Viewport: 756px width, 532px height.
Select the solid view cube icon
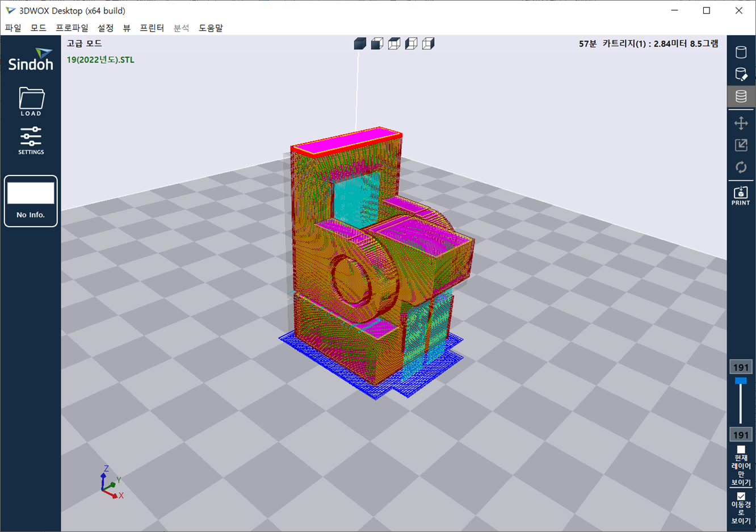360,44
